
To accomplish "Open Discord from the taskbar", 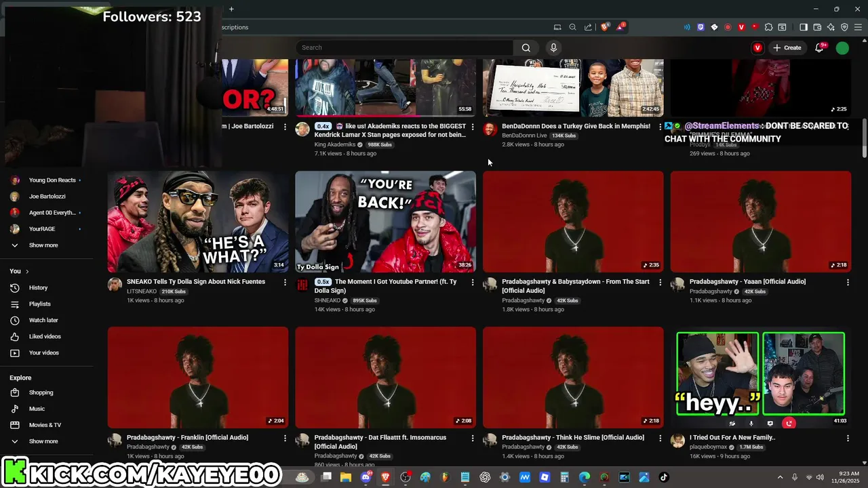I will point(366,477).
